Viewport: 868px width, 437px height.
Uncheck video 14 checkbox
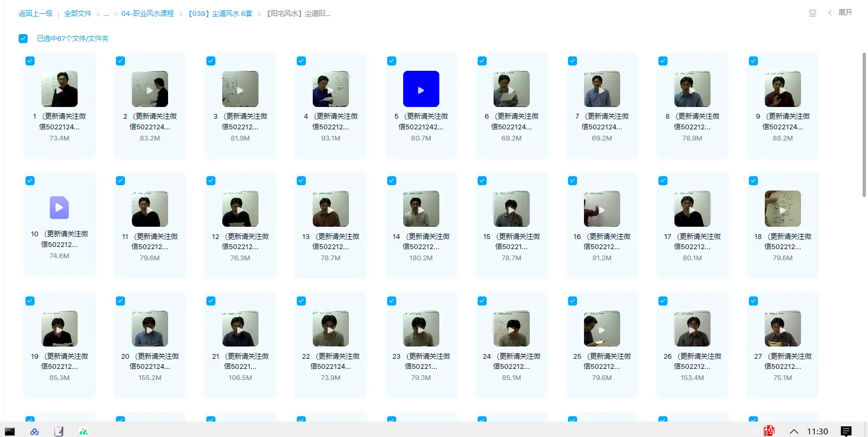[392, 181]
